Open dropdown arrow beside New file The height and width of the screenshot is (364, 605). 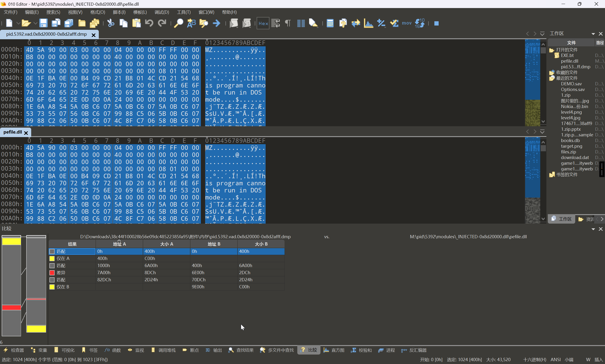pyautogui.click(x=18, y=24)
